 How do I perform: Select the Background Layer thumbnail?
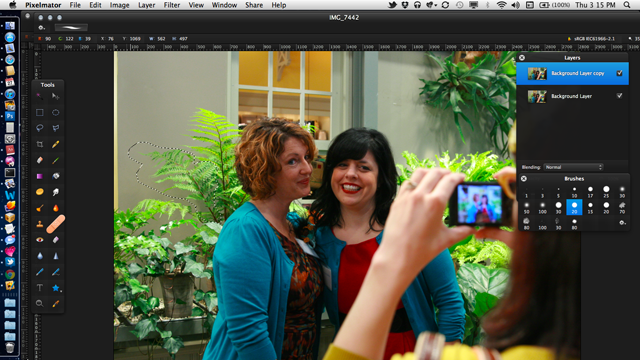coord(537,96)
